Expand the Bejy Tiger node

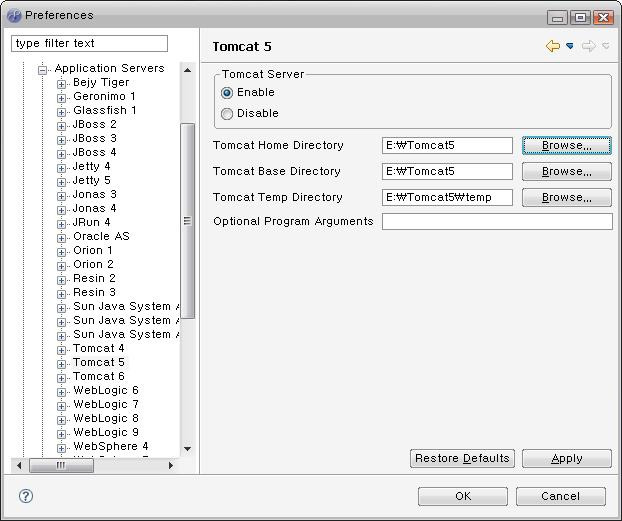[61, 84]
